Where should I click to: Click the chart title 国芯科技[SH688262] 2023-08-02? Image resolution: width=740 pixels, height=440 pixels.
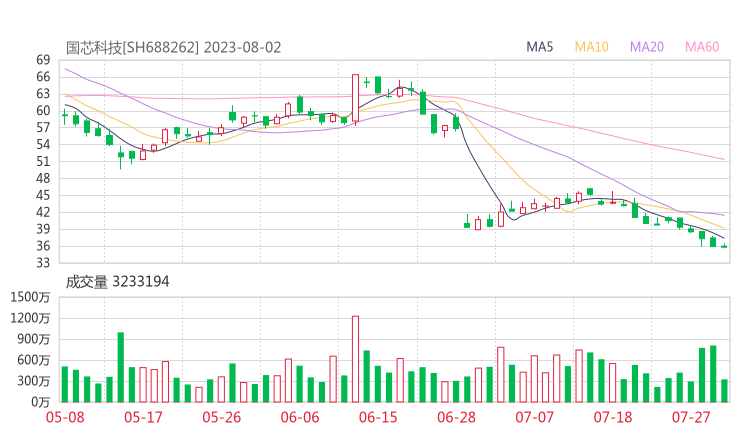[173, 48]
